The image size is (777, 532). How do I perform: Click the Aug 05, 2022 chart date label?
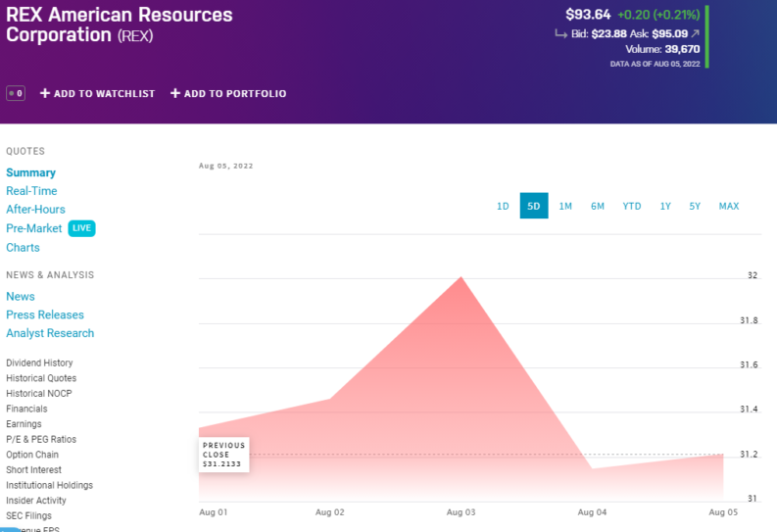(226, 166)
